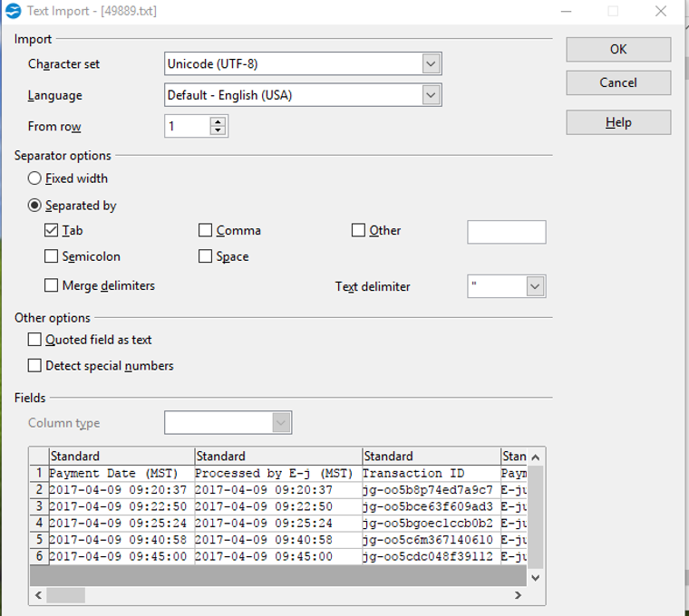Image resolution: width=689 pixels, height=616 pixels.
Task: Enable Detect special numbers option
Action: pyautogui.click(x=35, y=366)
